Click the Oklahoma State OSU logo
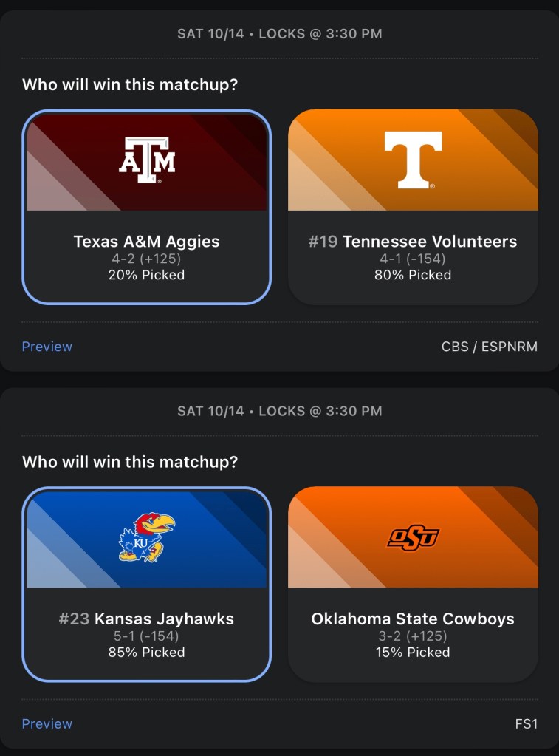559x756 pixels. [x=413, y=537]
